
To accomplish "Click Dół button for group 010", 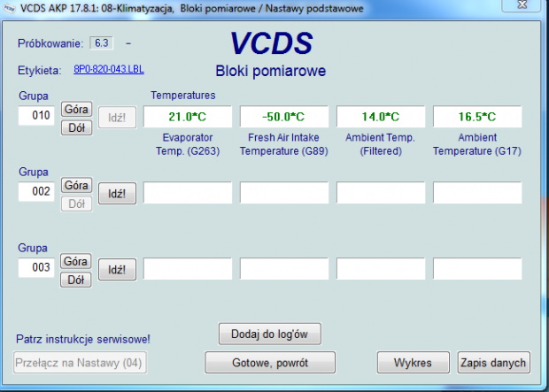I will [x=77, y=127].
